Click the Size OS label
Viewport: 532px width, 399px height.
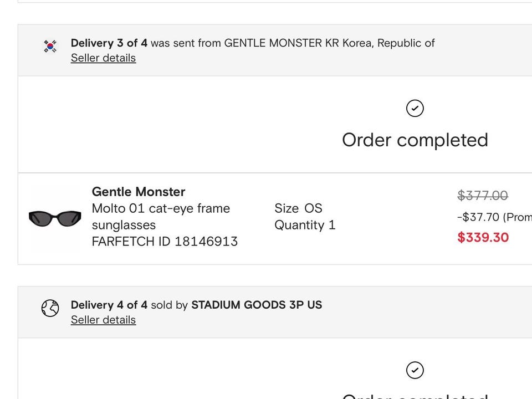(x=298, y=208)
